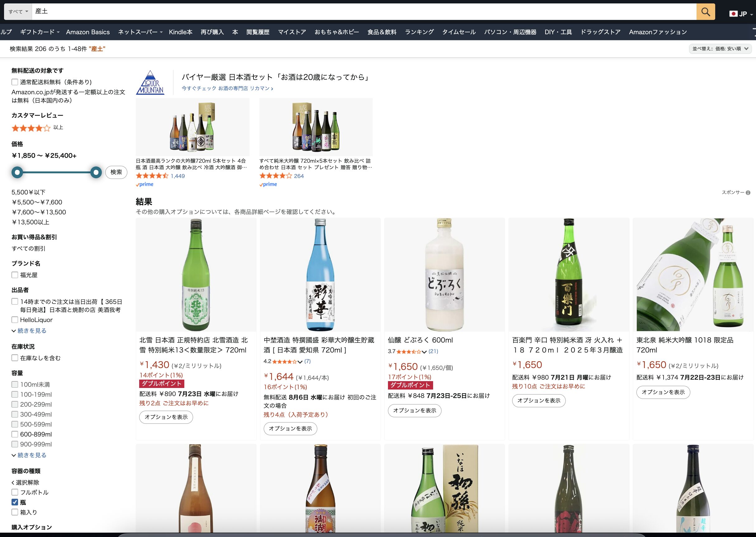Toggle 通常配送料無料 checkbox

[15, 82]
